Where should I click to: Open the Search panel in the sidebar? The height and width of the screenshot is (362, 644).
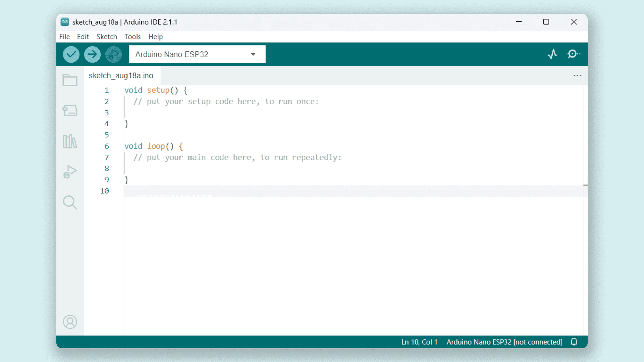coord(70,202)
